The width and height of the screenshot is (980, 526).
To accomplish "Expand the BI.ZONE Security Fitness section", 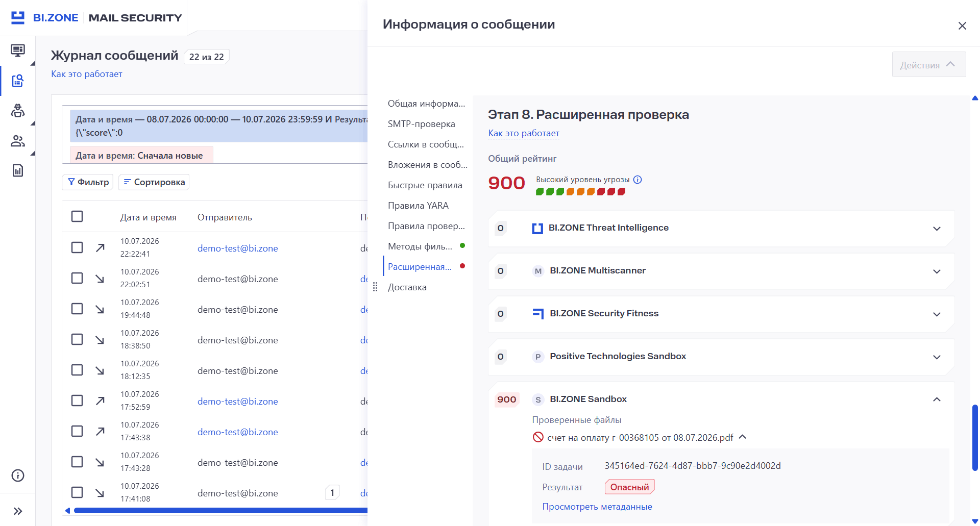I will click(x=937, y=314).
